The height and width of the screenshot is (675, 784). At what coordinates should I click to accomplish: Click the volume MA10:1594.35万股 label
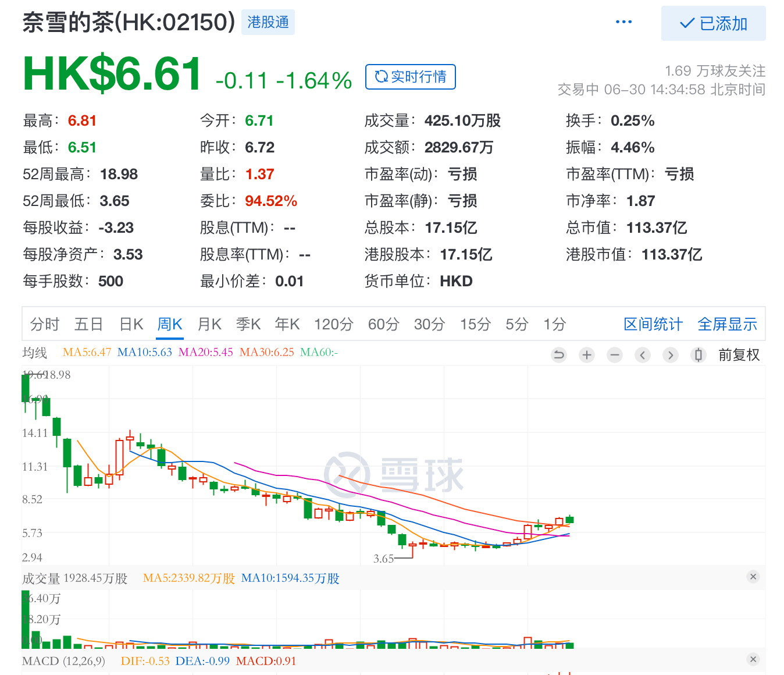pyautogui.click(x=290, y=578)
